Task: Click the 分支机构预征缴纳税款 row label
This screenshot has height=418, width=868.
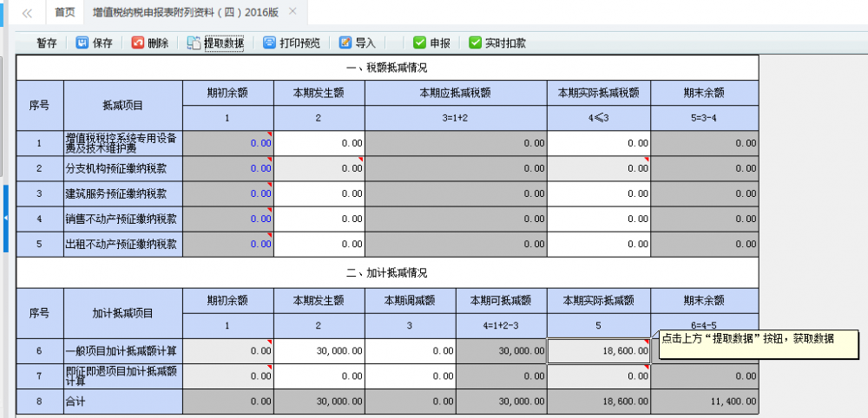Action: pos(123,168)
